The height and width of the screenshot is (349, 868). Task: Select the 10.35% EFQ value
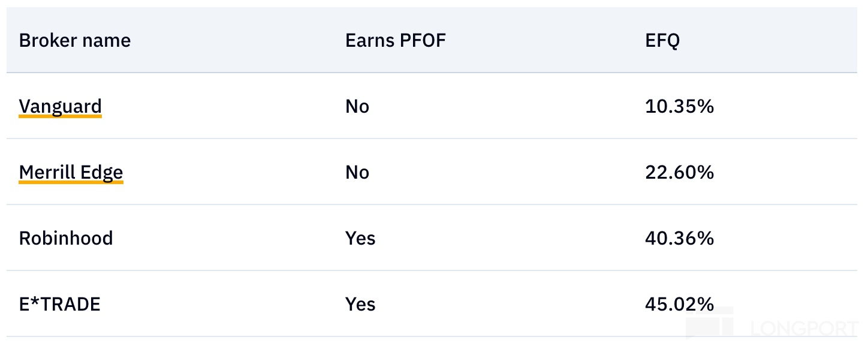(679, 107)
